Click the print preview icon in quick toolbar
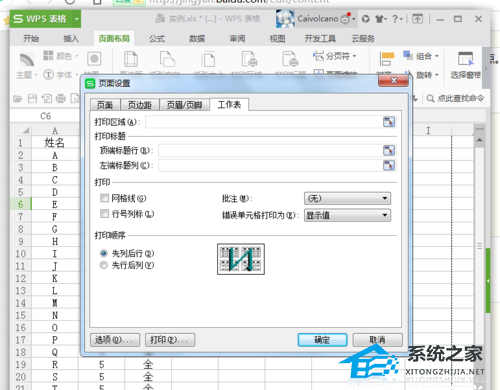This screenshot has height=390, width=500. point(75,98)
